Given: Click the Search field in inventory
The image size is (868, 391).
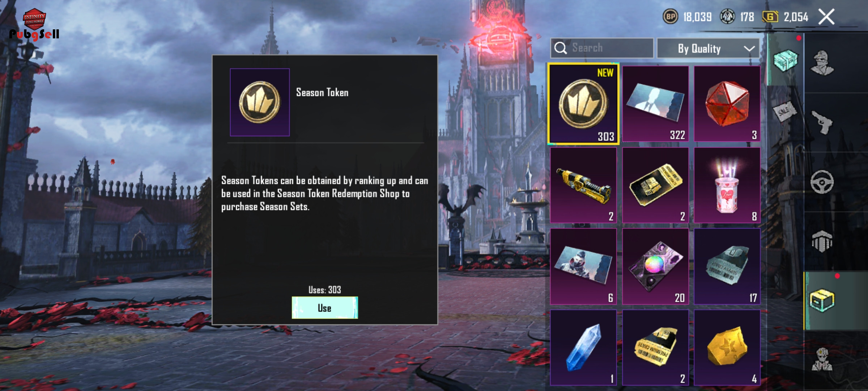Looking at the screenshot, I should point(602,48).
